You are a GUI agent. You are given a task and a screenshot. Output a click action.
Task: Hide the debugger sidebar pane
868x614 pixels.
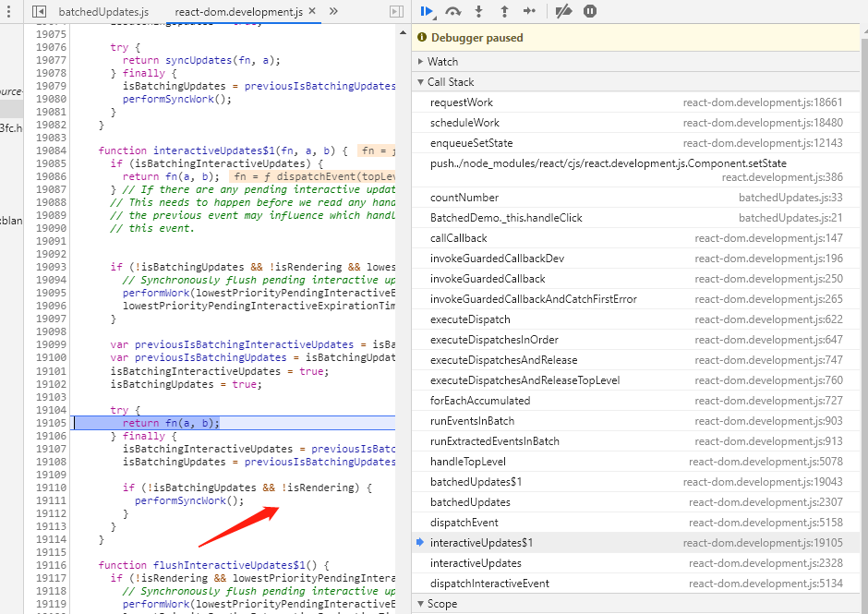tap(396, 12)
